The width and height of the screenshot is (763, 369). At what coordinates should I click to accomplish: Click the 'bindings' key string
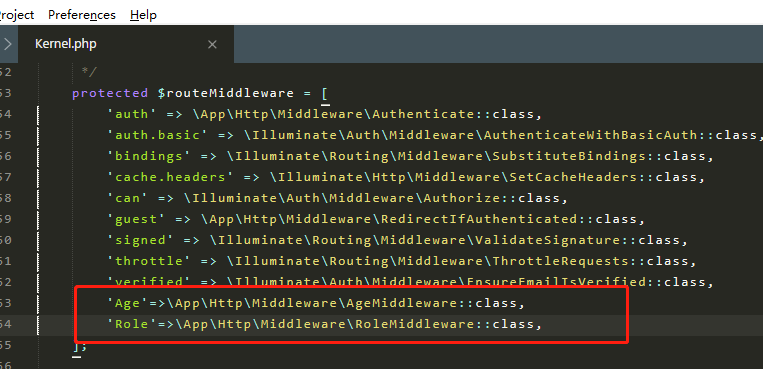click(x=149, y=156)
